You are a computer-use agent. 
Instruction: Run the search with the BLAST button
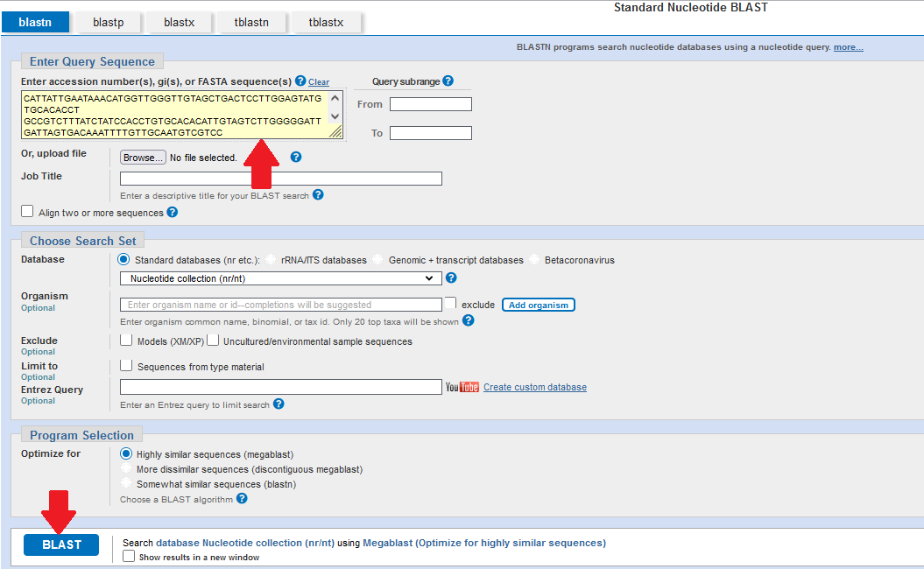pyautogui.click(x=61, y=544)
